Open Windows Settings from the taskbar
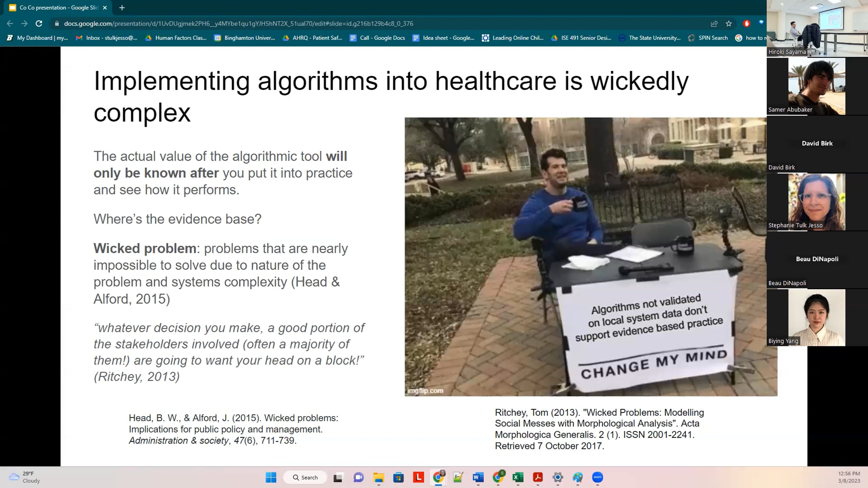 [558, 478]
